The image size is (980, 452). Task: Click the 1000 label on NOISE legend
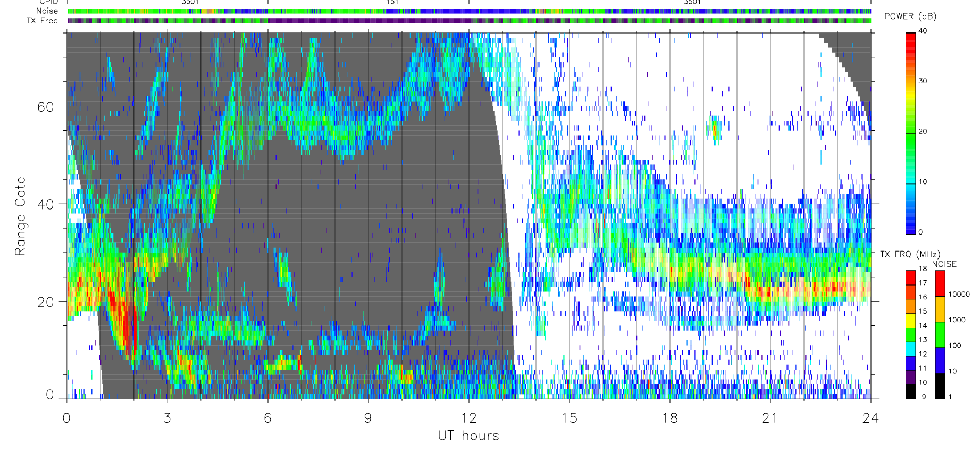tap(957, 320)
